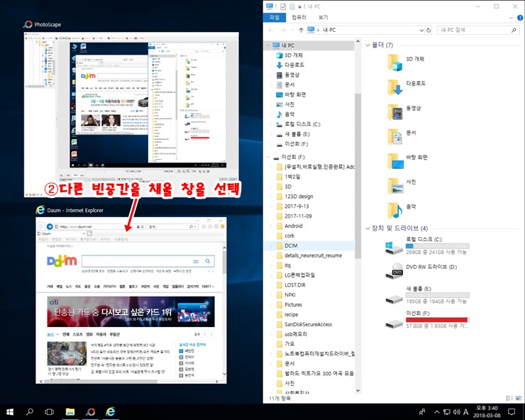Click the properties icon in title bar
This screenshot has width=525, height=420.
click(283, 6)
